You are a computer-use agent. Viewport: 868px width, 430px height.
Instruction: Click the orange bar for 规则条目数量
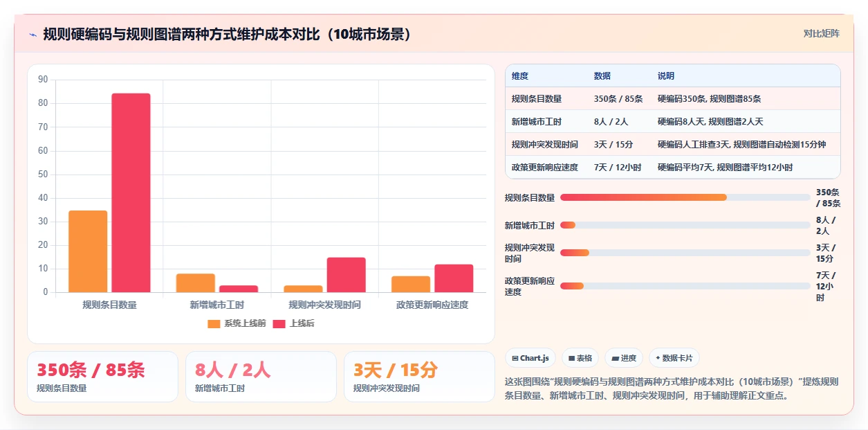point(88,251)
